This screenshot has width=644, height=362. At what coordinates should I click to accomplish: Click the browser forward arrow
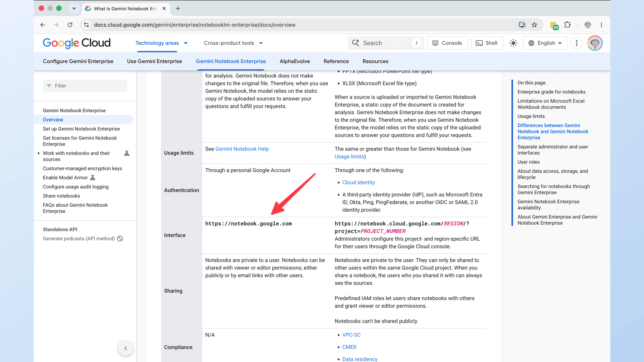coord(56,25)
